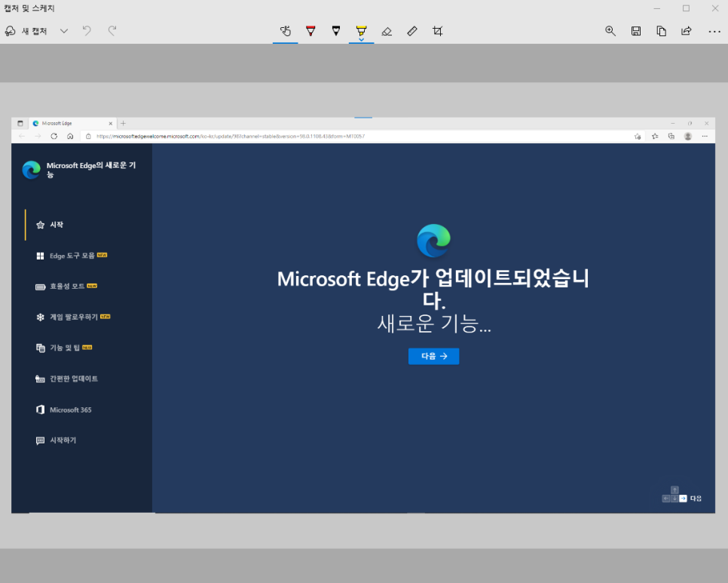This screenshot has width=728, height=583.
Task: Click the heading Microsoft Edge가 업데이트되었습니다
Action: (433, 289)
